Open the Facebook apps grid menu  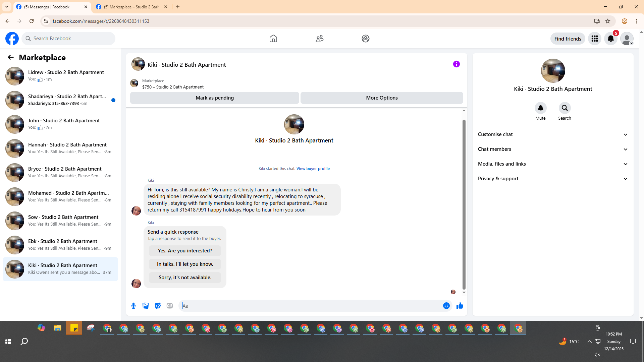594,39
